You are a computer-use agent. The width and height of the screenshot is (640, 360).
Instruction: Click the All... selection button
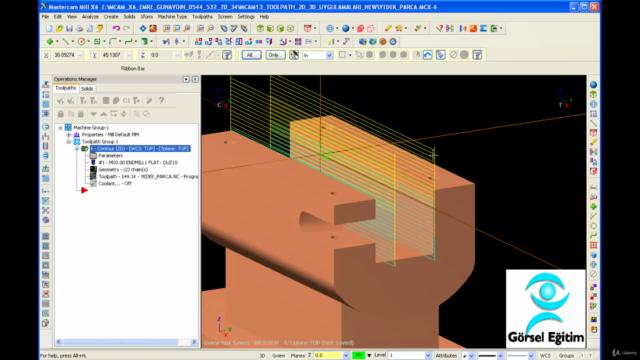click(x=251, y=55)
